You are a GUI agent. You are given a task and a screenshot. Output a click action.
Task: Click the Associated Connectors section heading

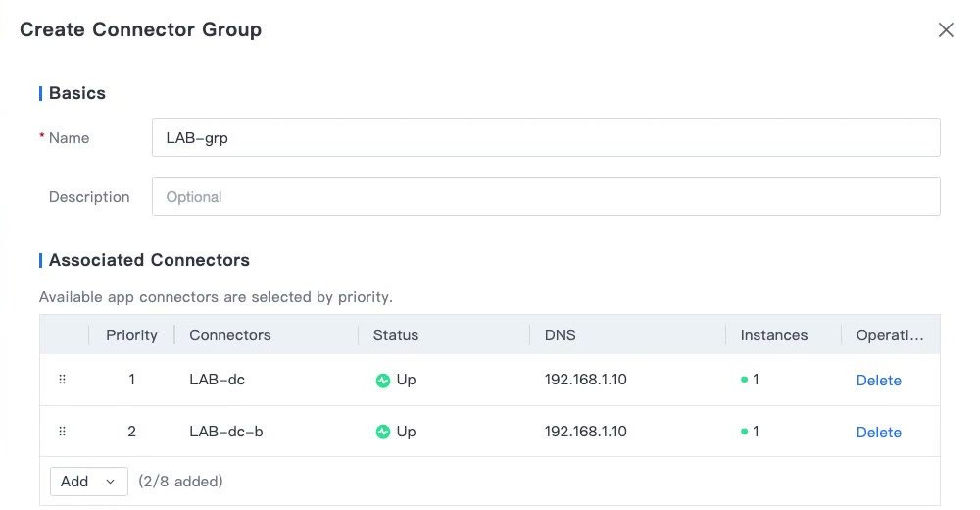tap(149, 260)
